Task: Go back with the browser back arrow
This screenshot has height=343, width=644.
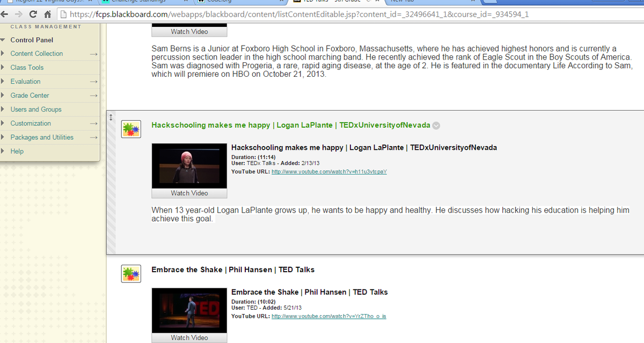Action: tap(5, 14)
